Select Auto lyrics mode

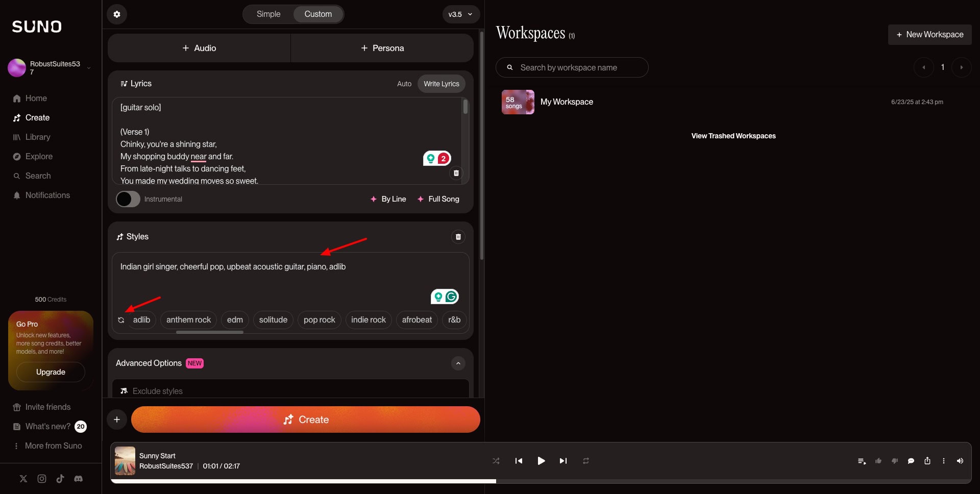(404, 84)
